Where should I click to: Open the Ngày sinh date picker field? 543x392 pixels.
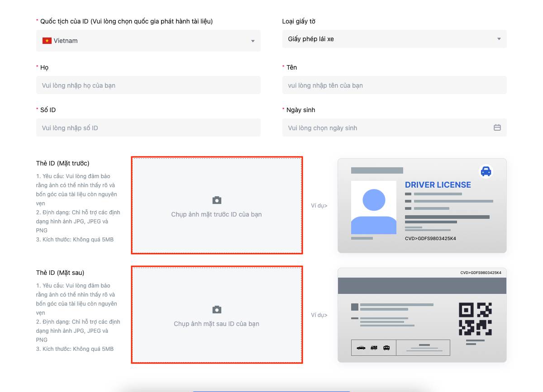395,128
